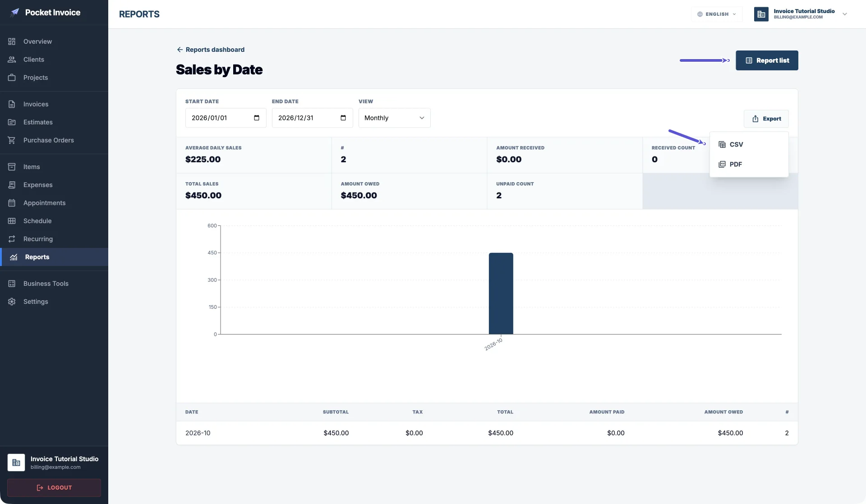The image size is (866, 504).
Task: Expand the Monthly view dropdown
Action: point(394,118)
